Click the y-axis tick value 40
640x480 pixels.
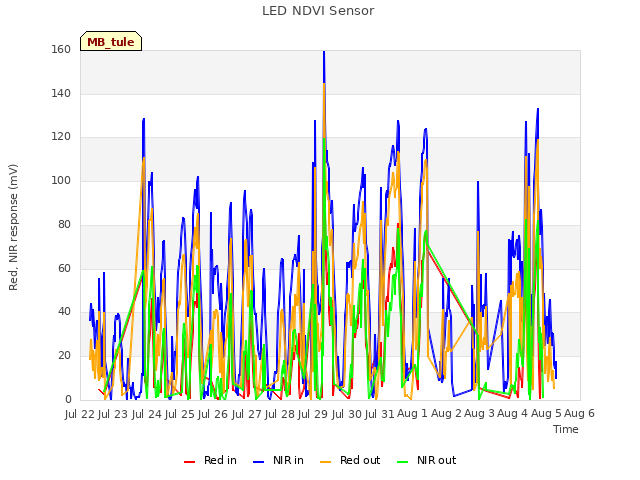pyautogui.click(x=64, y=312)
